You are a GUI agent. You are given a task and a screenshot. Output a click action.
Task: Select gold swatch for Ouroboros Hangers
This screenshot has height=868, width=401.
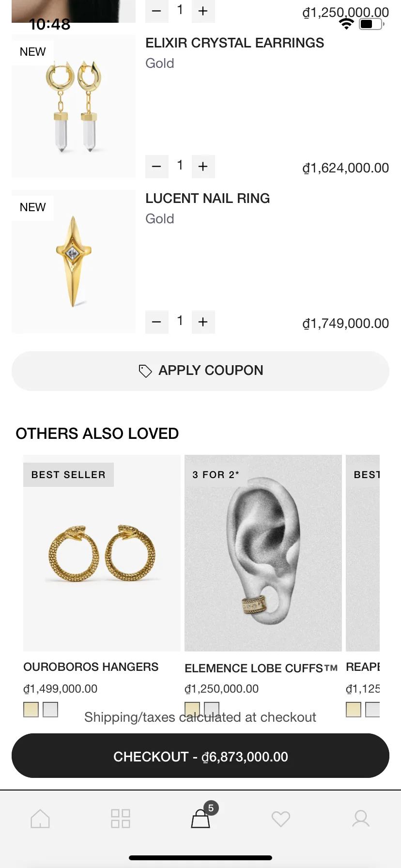click(x=31, y=709)
